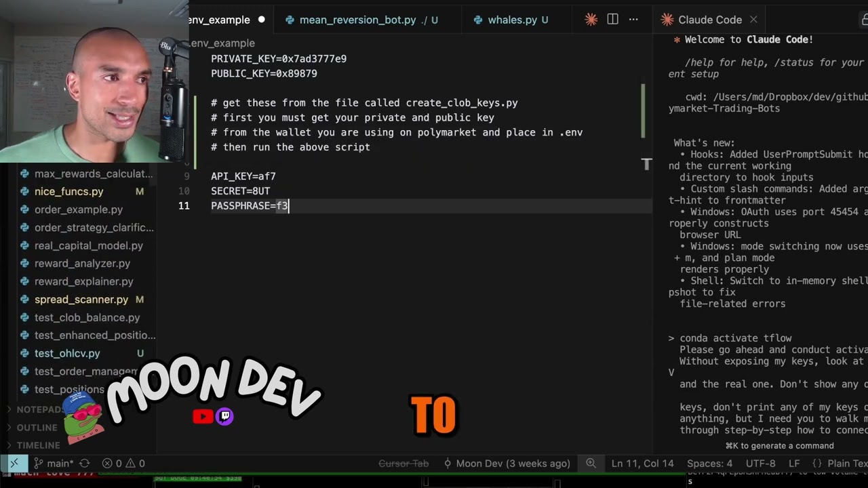
Task: Click comment 'then run the above script'
Action: (x=290, y=147)
